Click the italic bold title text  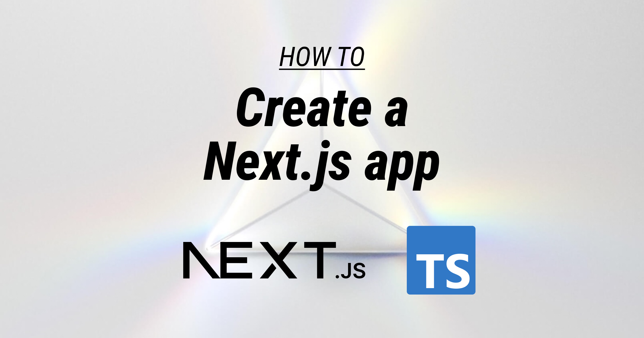point(322,128)
